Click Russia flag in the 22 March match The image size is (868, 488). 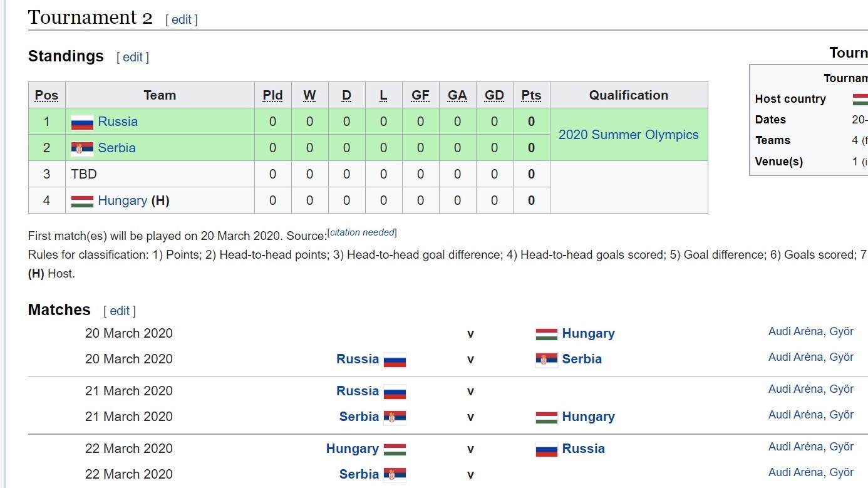click(547, 449)
